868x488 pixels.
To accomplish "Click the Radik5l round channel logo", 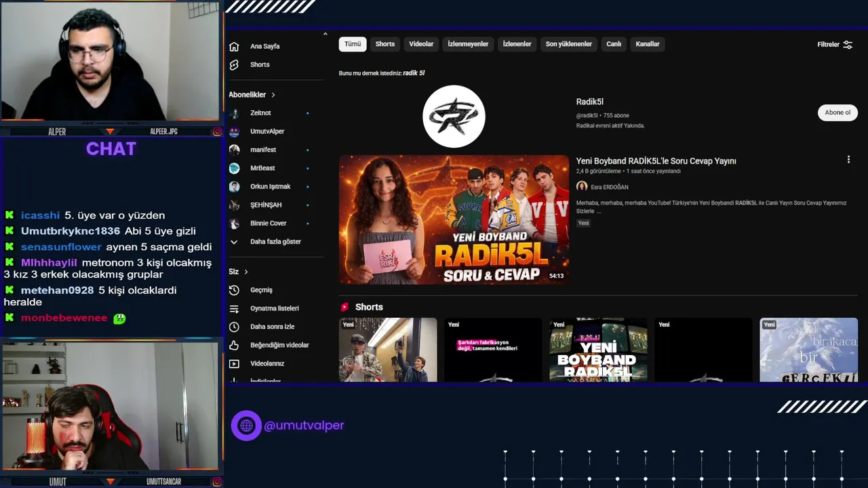I will tap(454, 117).
